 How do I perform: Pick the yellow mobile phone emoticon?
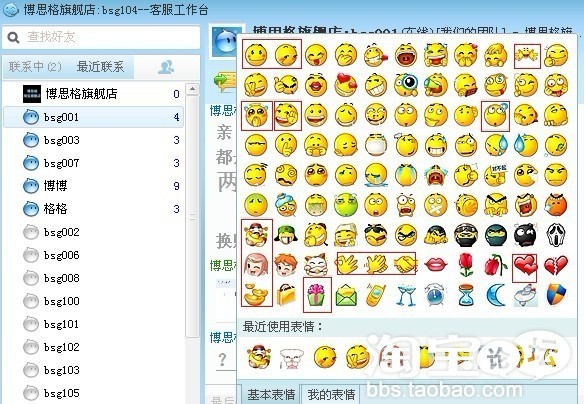coord(375,295)
